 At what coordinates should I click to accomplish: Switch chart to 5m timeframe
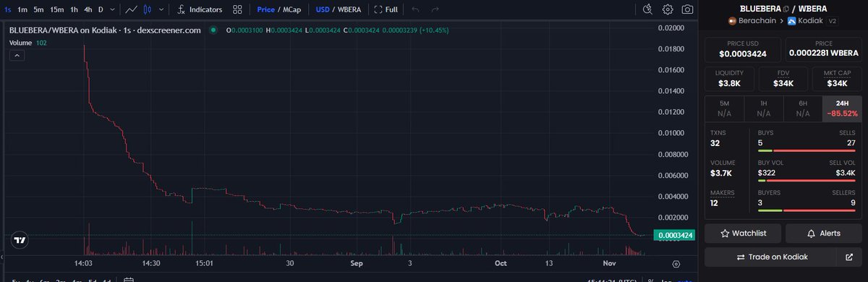point(39,9)
